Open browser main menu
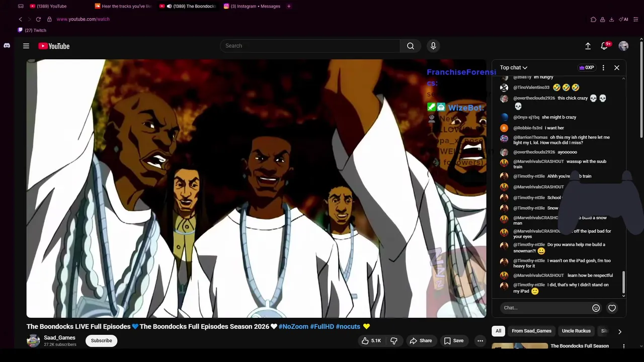The height and width of the screenshot is (362, 644). [x=636, y=19]
